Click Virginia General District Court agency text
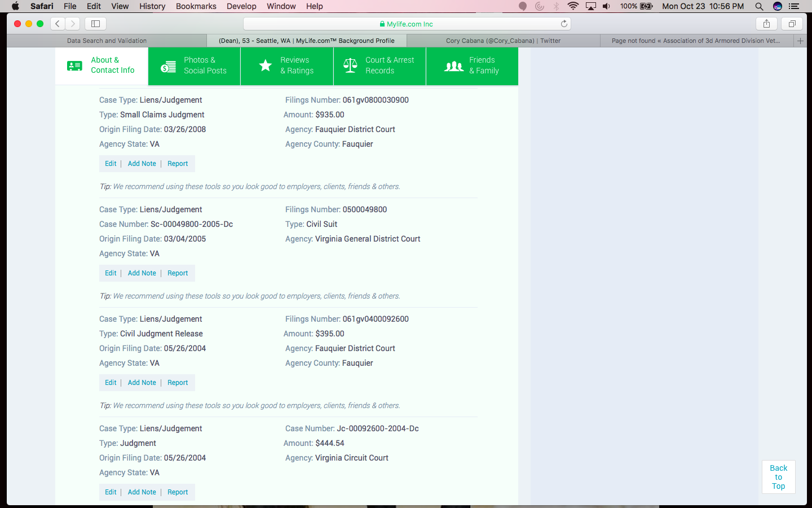The width and height of the screenshot is (812, 508). [x=368, y=239]
